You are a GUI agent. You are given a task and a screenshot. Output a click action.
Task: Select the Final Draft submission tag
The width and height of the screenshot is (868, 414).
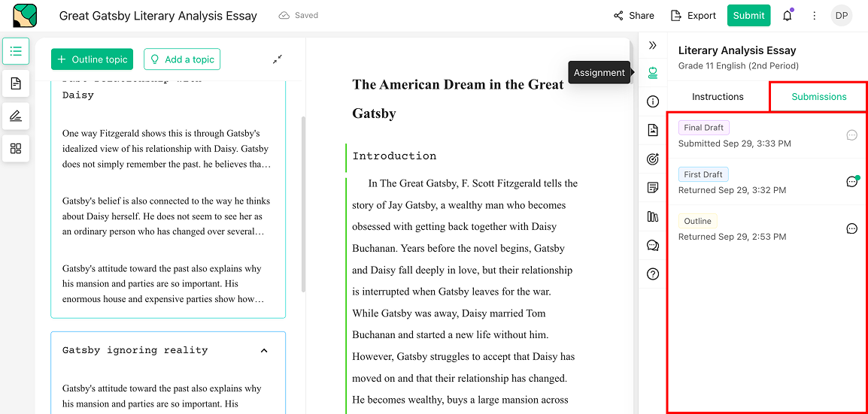tap(703, 128)
